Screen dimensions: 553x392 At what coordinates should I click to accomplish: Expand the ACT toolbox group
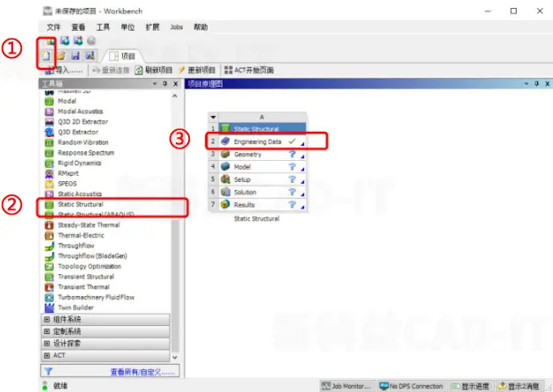click(106, 355)
